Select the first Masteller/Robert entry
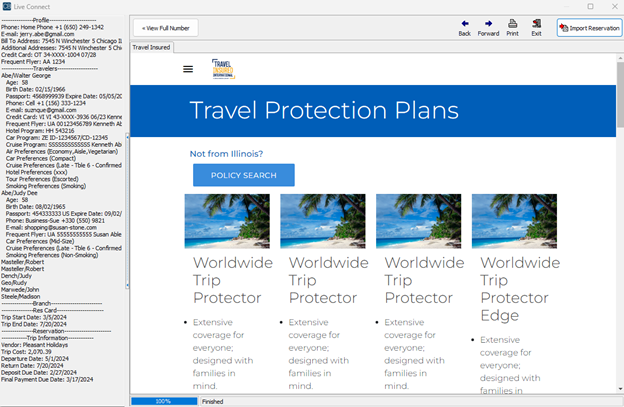 (22, 262)
